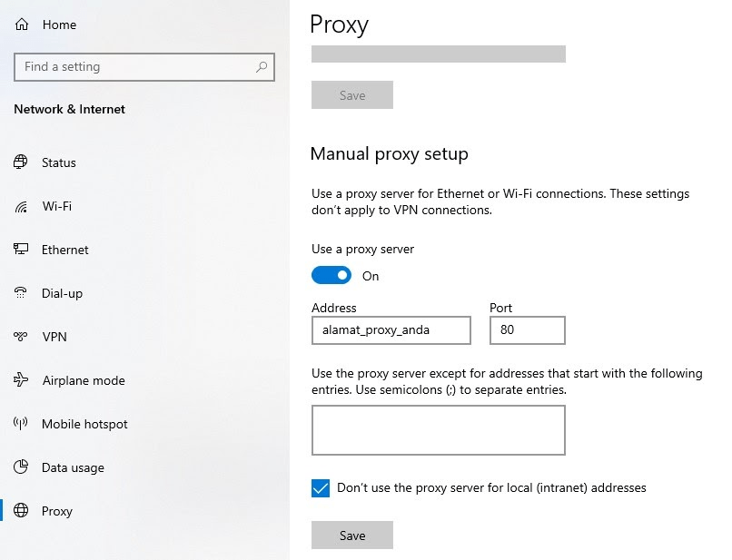The width and height of the screenshot is (732, 560).
Task: Click the Proxy globe icon
Action: pos(21,510)
